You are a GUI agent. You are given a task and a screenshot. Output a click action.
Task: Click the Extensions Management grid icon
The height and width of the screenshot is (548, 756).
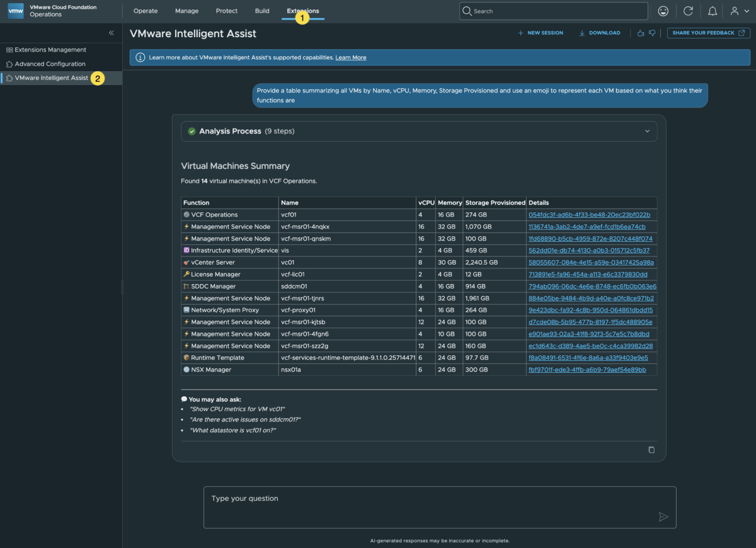[9, 50]
